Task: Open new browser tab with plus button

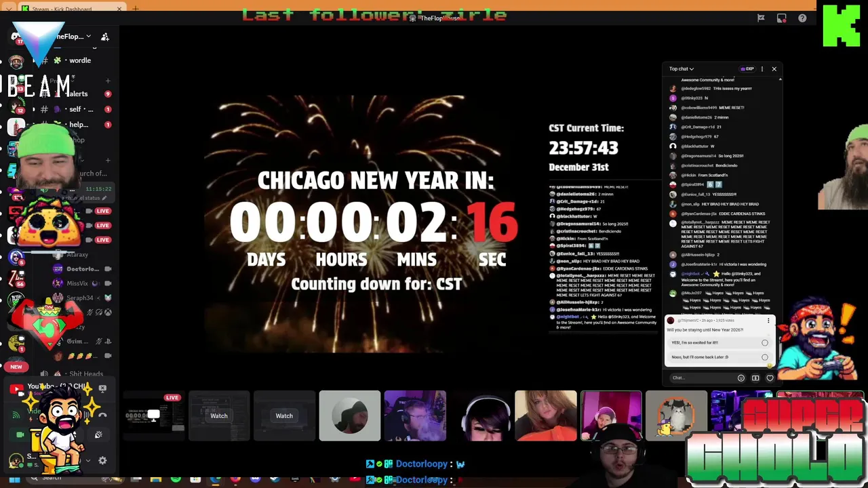Action: pyautogui.click(x=136, y=9)
